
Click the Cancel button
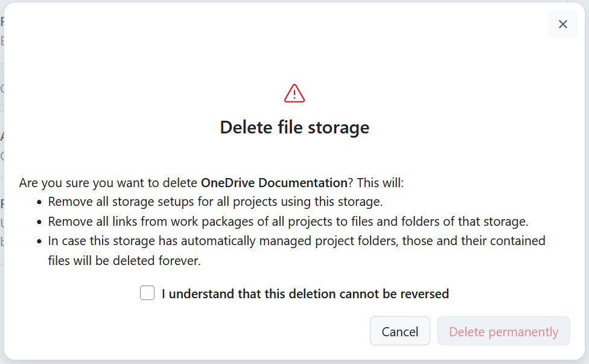400,331
